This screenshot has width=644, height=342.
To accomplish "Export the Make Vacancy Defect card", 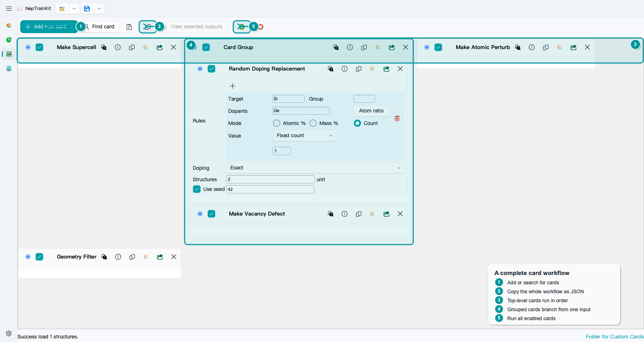I will (386, 214).
